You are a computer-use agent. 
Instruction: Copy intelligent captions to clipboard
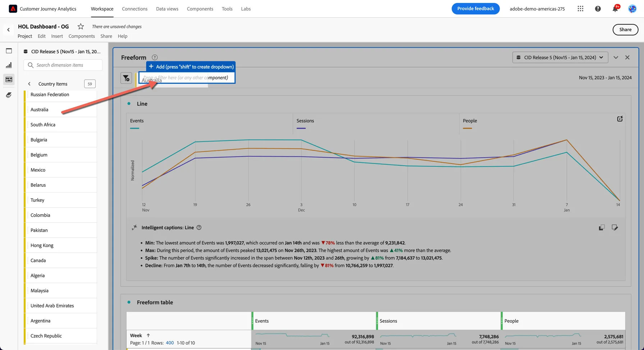tap(602, 227)
